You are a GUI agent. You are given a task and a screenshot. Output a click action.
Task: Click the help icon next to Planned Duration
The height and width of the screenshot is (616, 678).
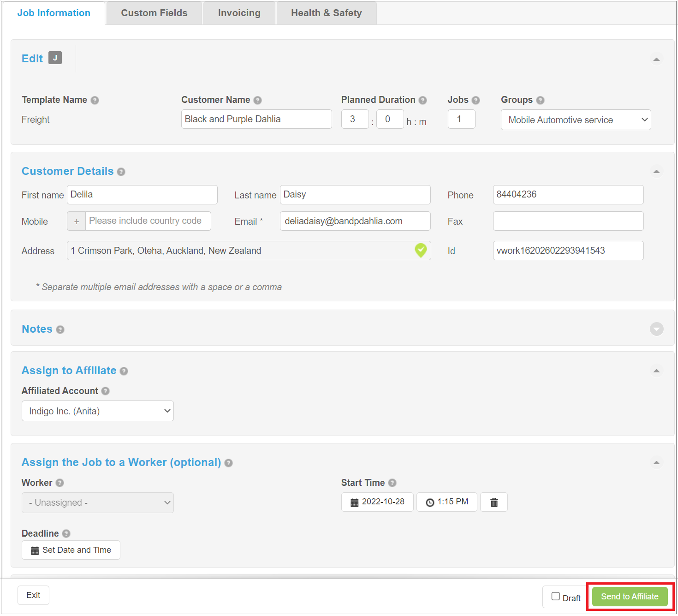(422, 100)
